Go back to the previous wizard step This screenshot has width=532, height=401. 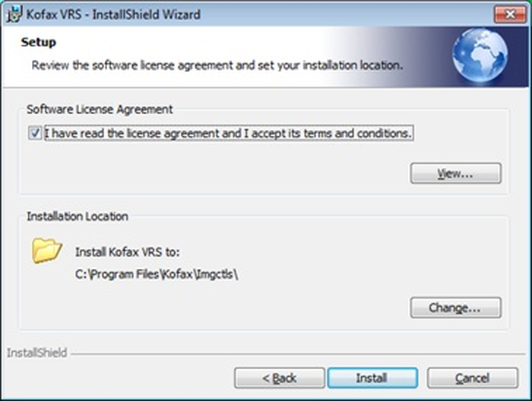tap(279, 378)
